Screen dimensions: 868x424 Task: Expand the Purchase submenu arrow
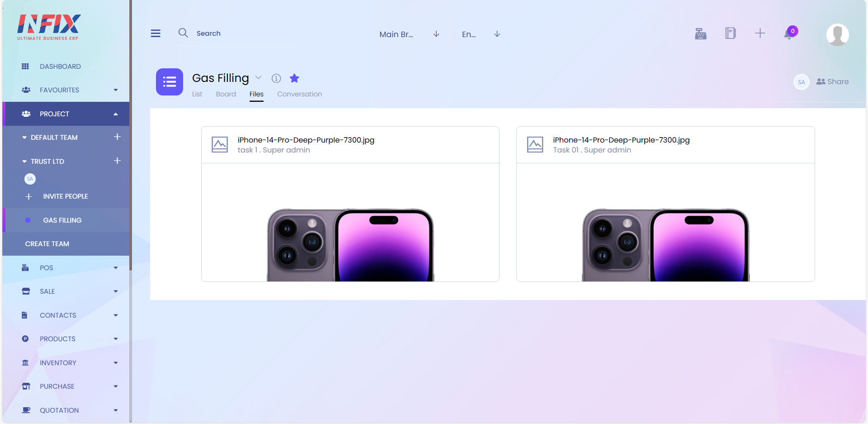tap(116, 386)
